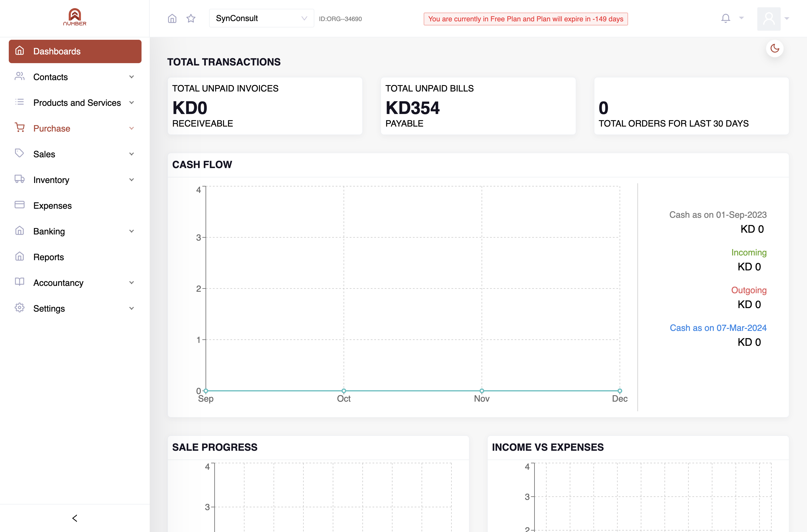The width and height of the screenshot is (807, 532).
Task: Open the Expenses menu item
Action: pos(75,205)
